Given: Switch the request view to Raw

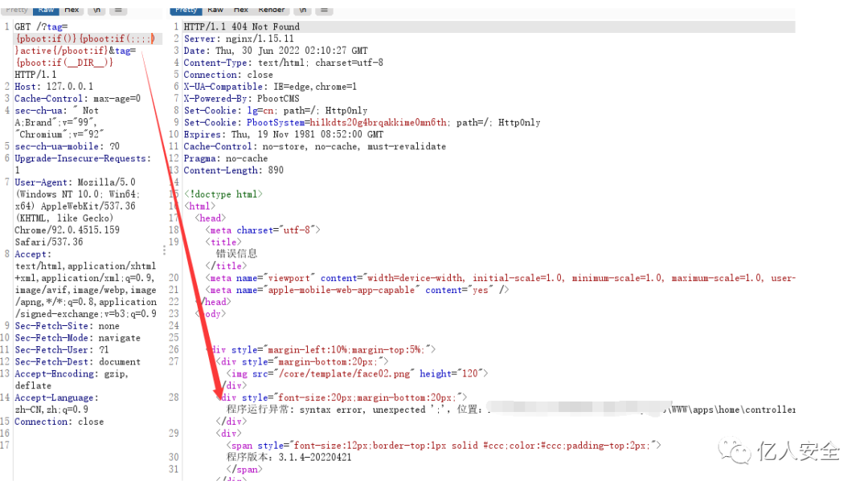Looking at the screenshot, I should [46, 10].
